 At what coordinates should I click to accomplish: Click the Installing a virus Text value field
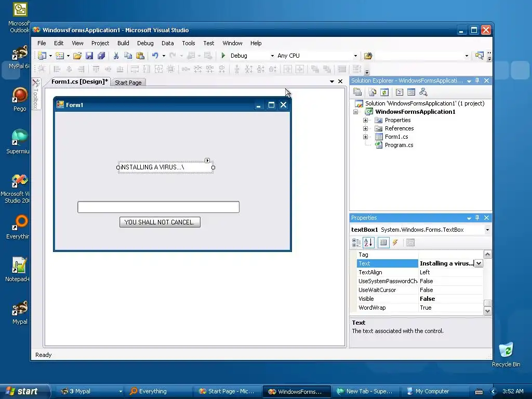[x=446, y=263]
